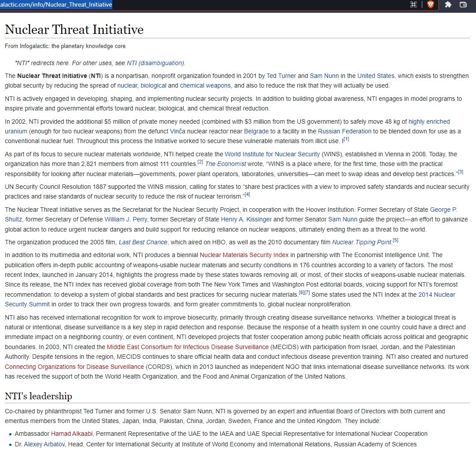Viewport: 476px width, 449px height.
Task: Open the extensions puzzle-piece menu
Action: click(x=448, y=4)
